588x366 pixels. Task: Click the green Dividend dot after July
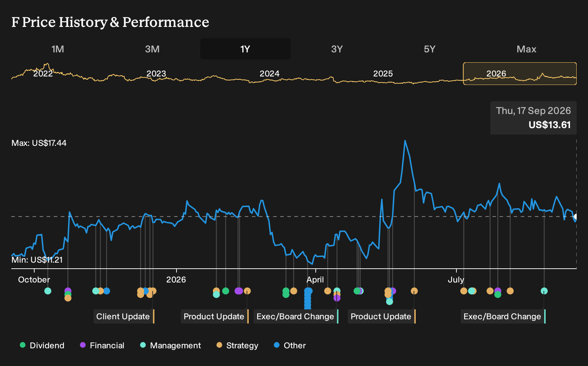click(x=498, y=294)
